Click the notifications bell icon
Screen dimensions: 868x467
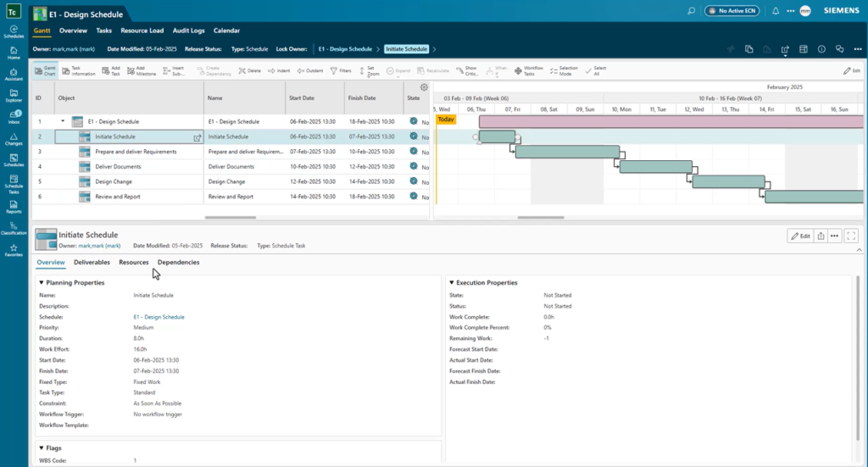(776, 10)
